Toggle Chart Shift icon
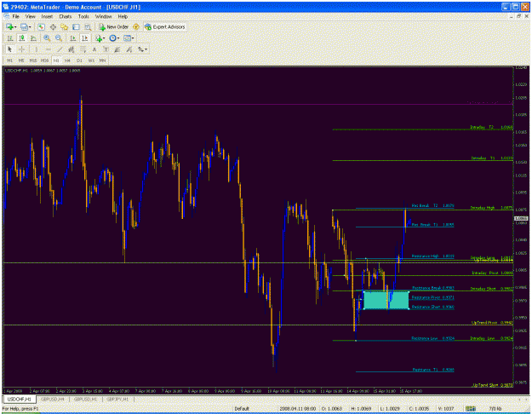Image resolution: width=532 pixels, height=414 pixels. pyautogui.click(x=84, y=38)
